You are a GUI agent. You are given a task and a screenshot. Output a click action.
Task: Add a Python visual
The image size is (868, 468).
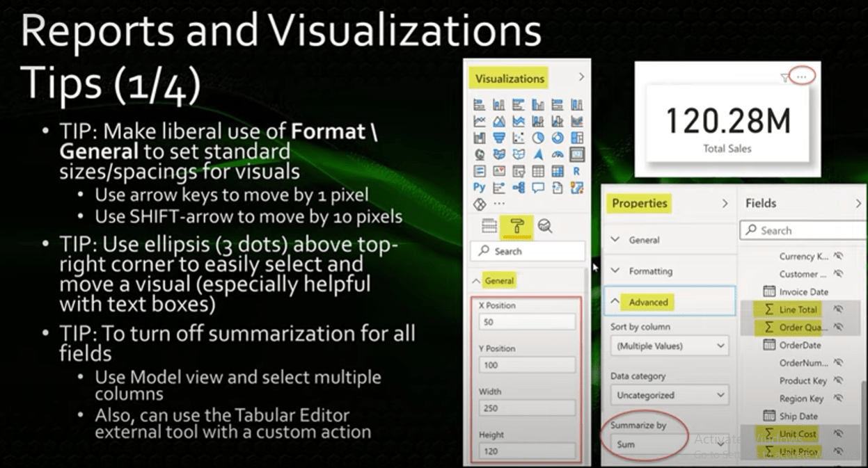coord(480,187)
